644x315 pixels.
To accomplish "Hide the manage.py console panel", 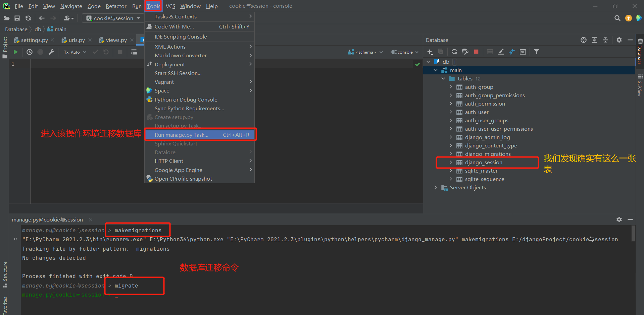I will [630, 219].
